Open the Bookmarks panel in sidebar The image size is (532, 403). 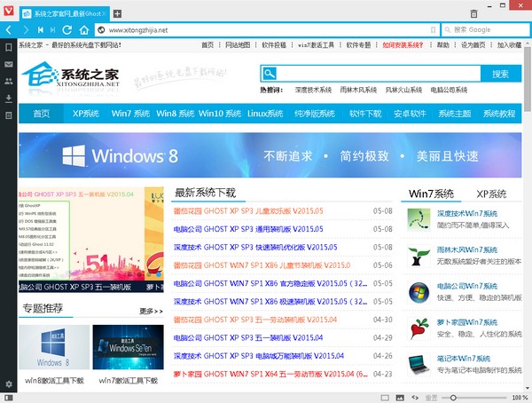click(8, 48)
